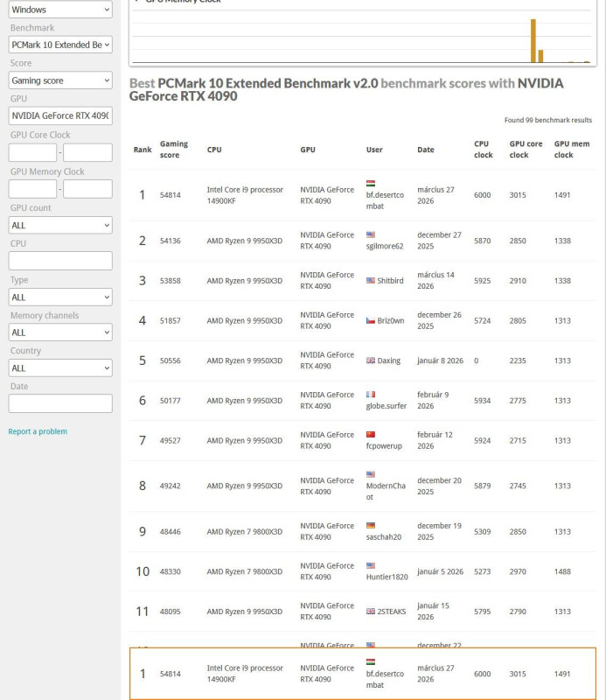Open the Memory channels dropdown
Image resolution: width=606 pixels, height=700 pixels.
60,332
